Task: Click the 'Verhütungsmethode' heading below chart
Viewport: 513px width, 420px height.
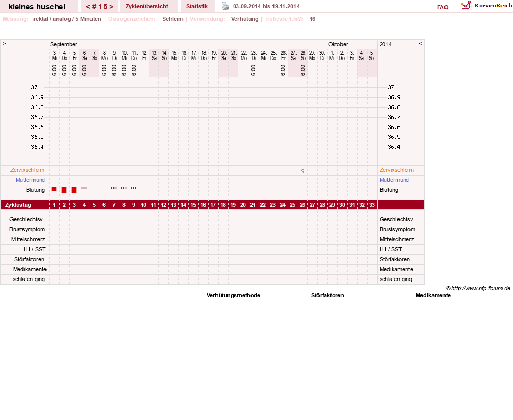Action: tap(233, 295)
